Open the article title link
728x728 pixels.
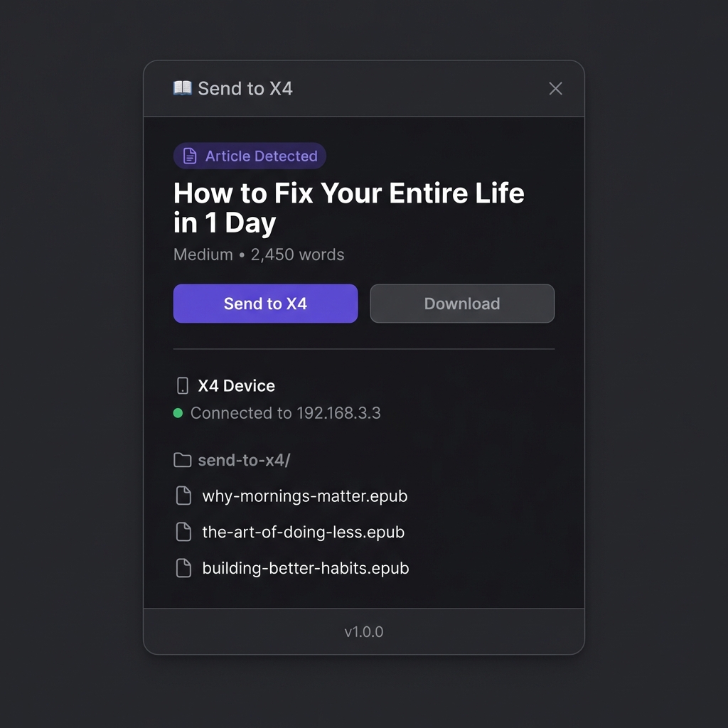348,206
